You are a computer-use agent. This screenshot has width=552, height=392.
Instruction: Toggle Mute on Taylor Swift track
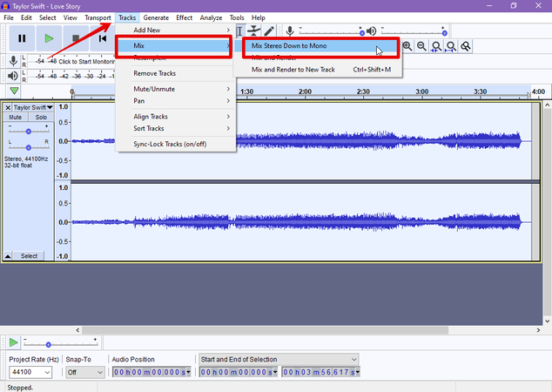point(16,117)
